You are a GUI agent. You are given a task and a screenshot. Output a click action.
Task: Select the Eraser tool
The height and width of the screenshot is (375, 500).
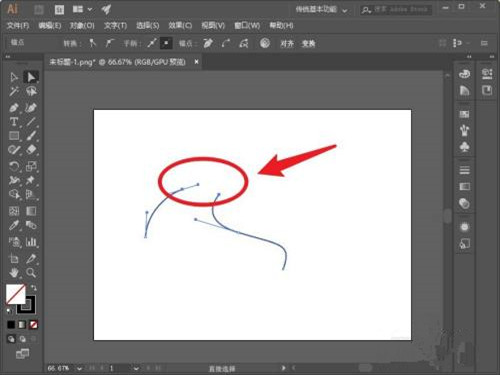pos(31,150)
